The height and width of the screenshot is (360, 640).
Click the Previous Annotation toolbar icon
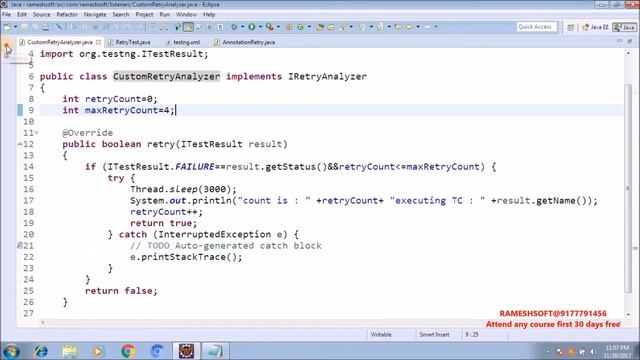380,27
